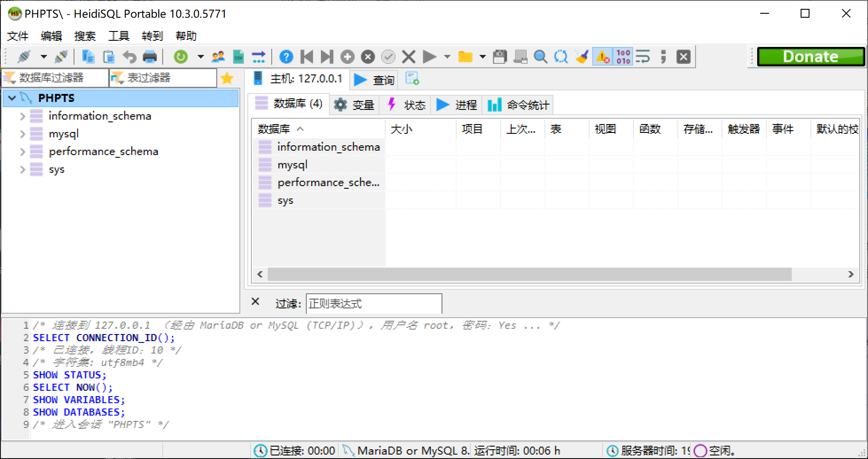Open find and replace icon

561,57
